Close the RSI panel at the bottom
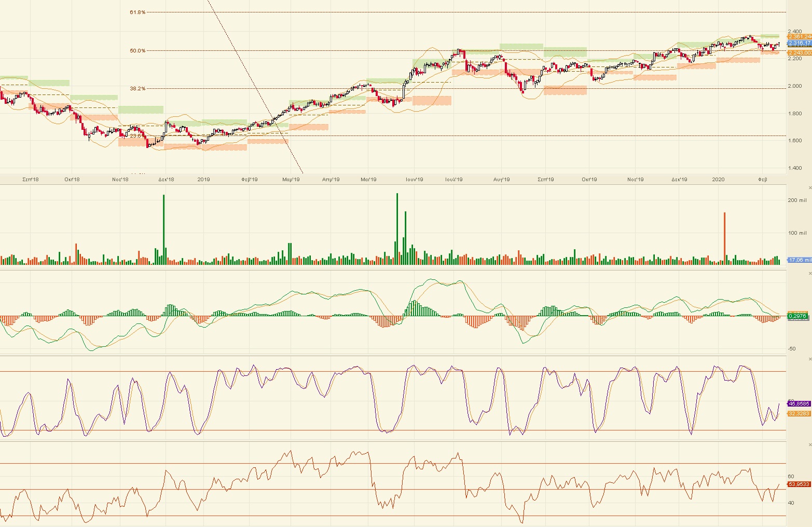Screen dimensions: 812x527 tap(809, 444)
